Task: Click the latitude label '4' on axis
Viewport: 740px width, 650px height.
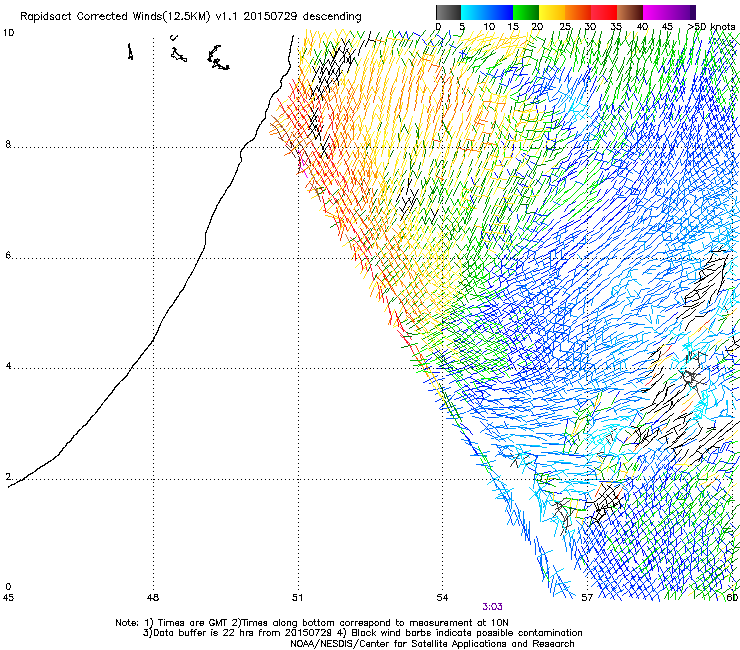Action: tap(8, 366)
